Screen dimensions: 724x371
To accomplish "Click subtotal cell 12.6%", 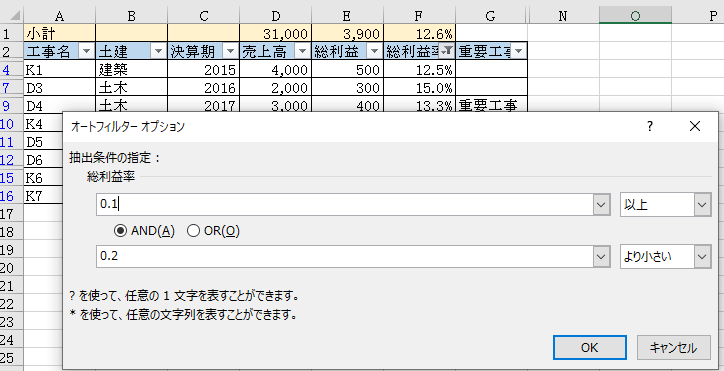I will (x=420, y=34).
